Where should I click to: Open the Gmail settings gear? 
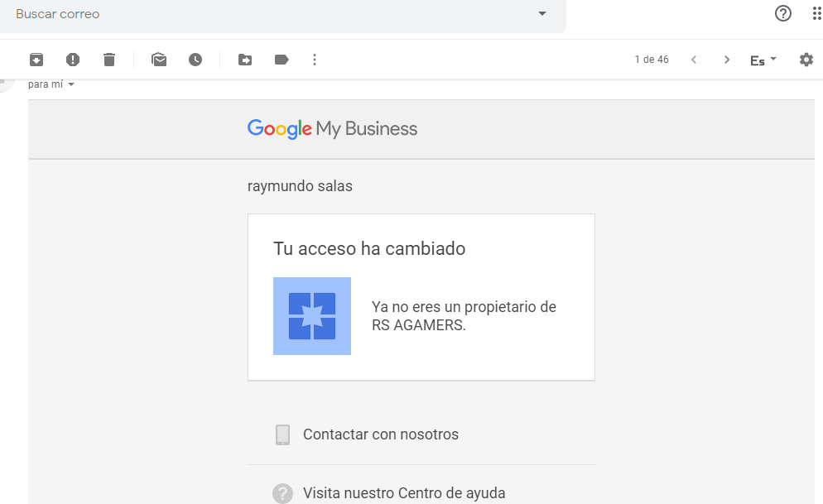[806, 59]
